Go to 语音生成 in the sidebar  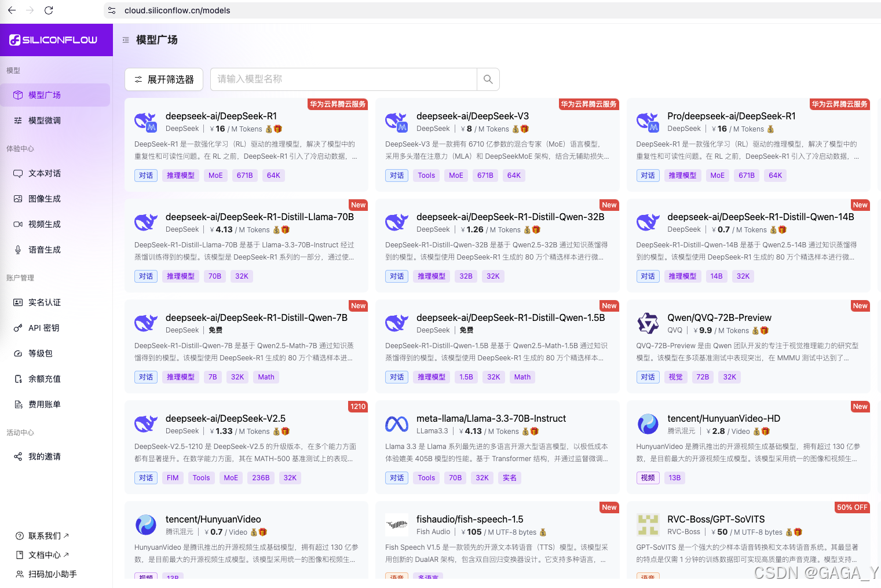tap(55, 250)
